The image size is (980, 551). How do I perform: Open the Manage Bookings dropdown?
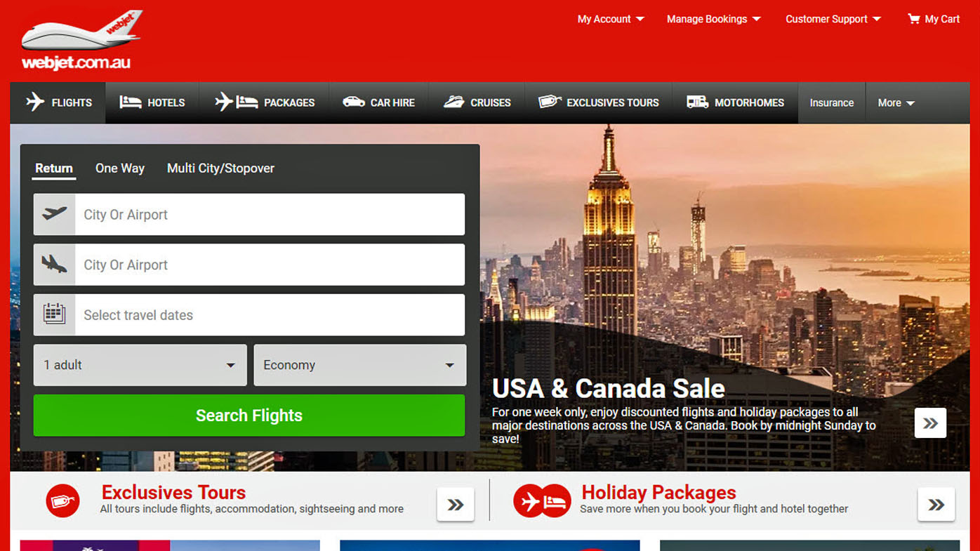pyautogui.click(x=714, y=19)
